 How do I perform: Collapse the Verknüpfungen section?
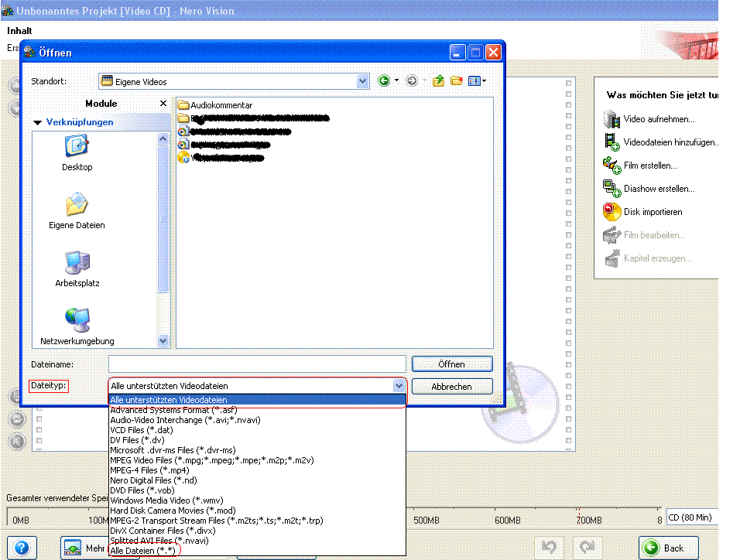38,122
